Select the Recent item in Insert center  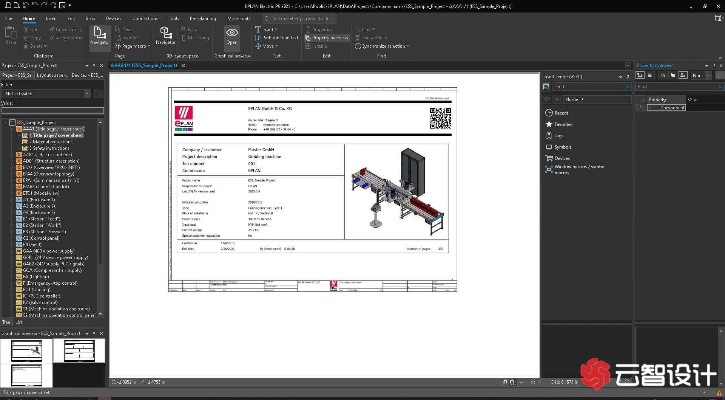[562, 113]
